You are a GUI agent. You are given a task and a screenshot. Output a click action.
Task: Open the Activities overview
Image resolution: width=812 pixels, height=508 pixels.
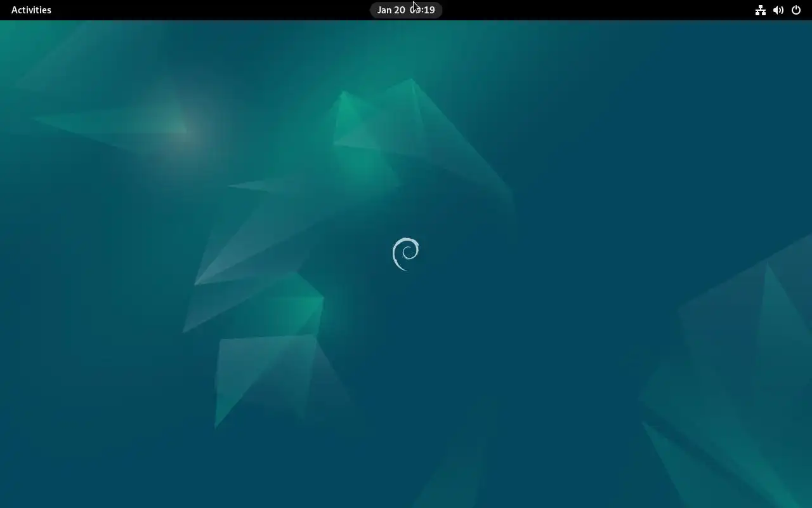pyautogui.click(x=31, y=10)
